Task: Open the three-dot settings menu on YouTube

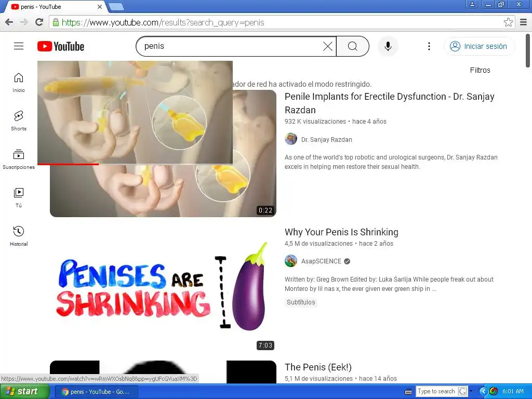Action: click(429, 46)
